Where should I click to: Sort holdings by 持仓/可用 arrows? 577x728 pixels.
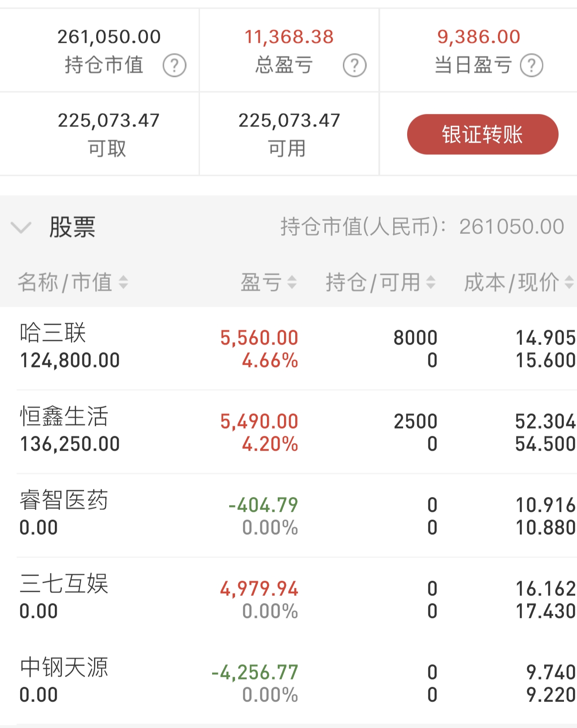(431, 282)
